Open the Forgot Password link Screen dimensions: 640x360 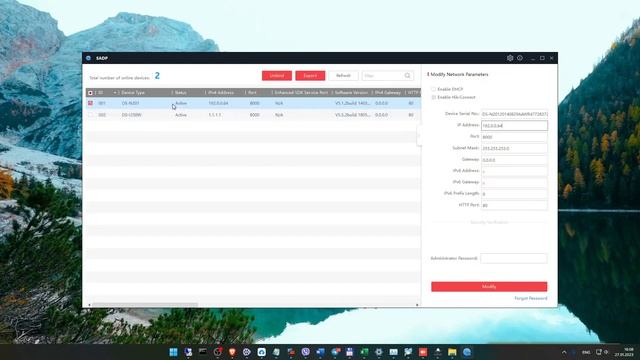[531, 298]
